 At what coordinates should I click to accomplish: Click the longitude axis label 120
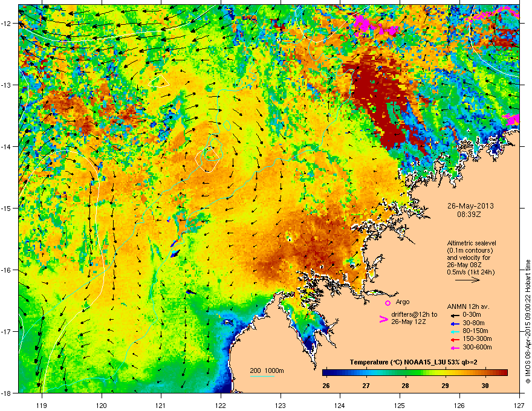(102, 405)
